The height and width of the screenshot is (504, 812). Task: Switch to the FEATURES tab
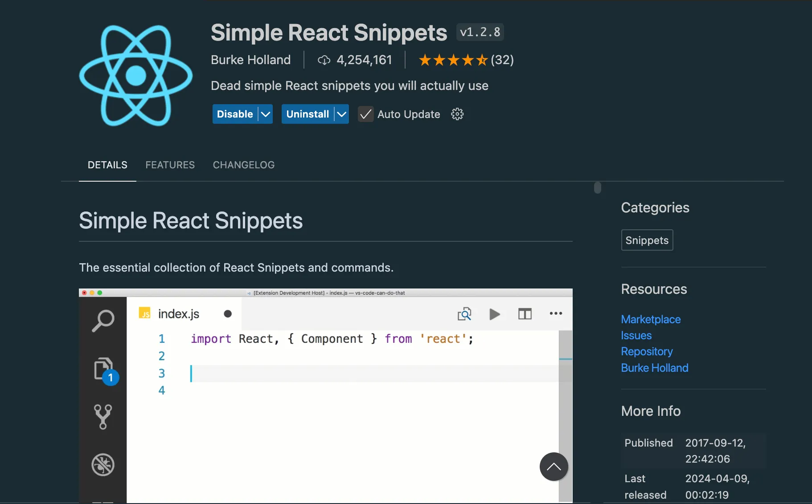(170, 165)
